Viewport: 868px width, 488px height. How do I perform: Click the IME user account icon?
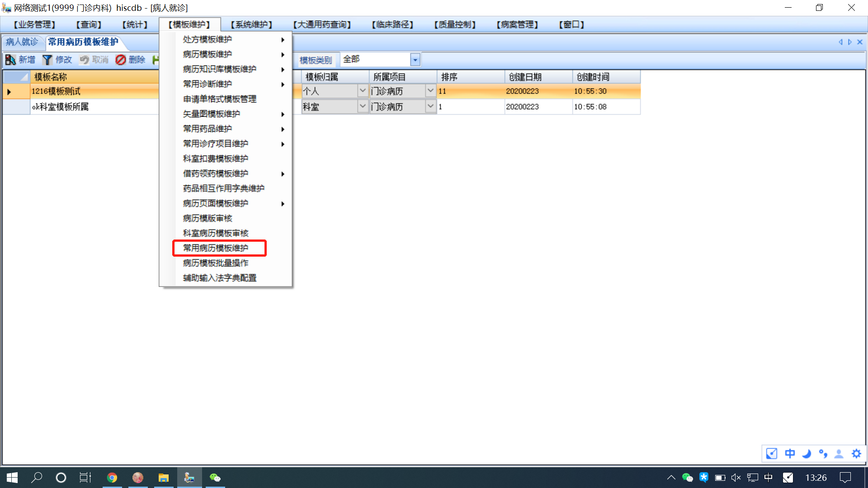coord(839,454)
